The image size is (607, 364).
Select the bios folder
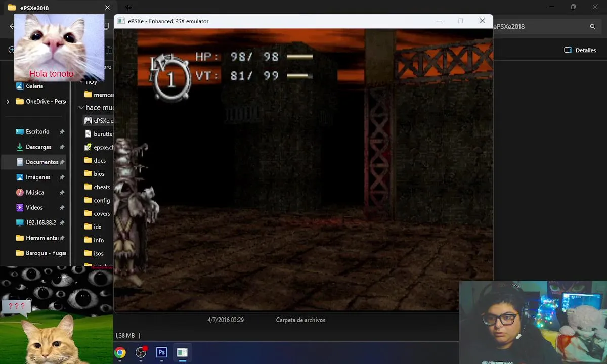click(95, 173)
